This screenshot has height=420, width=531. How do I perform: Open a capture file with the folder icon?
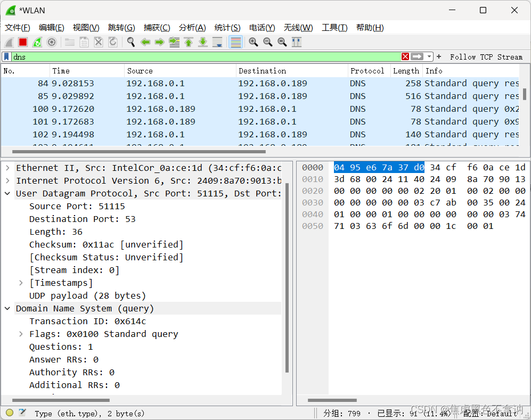(x=70, y=42)
